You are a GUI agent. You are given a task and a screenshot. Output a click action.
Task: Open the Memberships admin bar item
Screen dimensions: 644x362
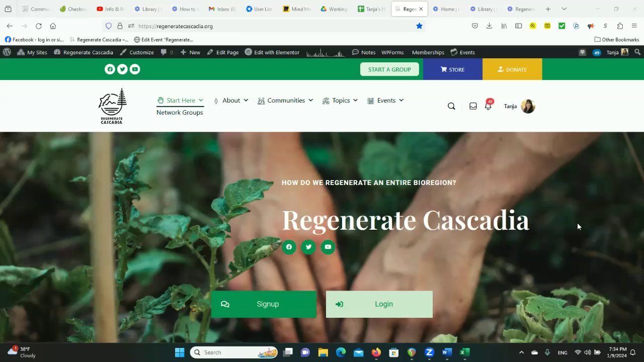428,52
